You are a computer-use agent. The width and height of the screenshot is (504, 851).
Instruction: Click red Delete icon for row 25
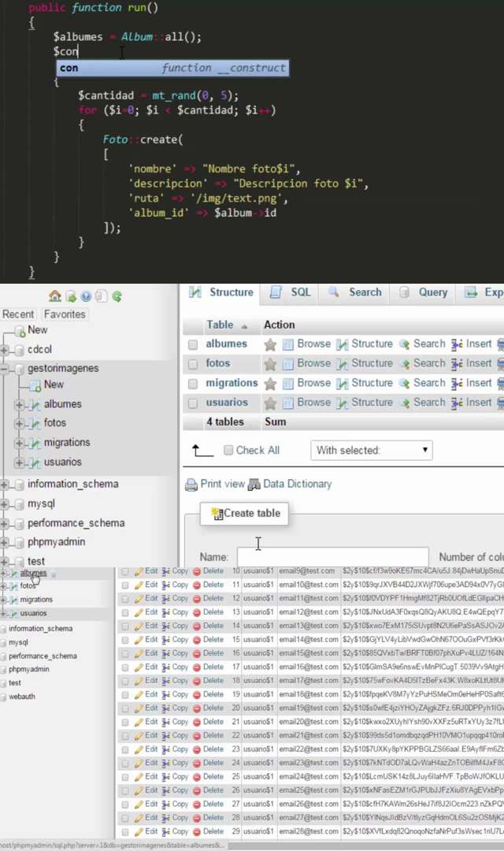(197, 777)
